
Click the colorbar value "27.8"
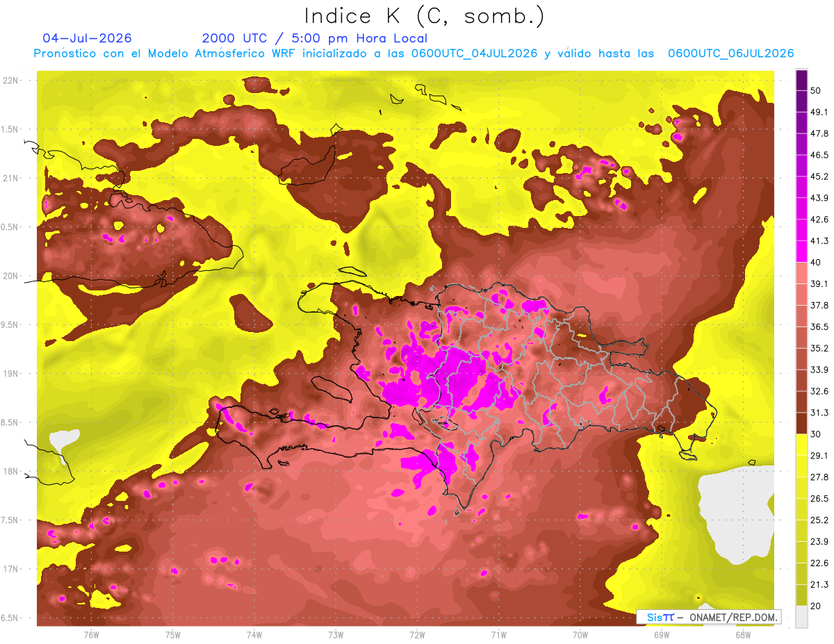click(819, 477)
